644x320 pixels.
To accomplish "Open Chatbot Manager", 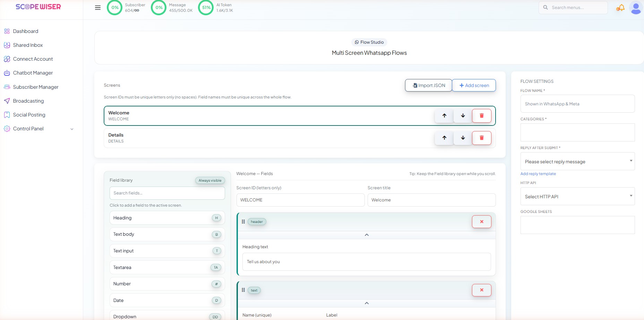I will (x=33, y=73).
